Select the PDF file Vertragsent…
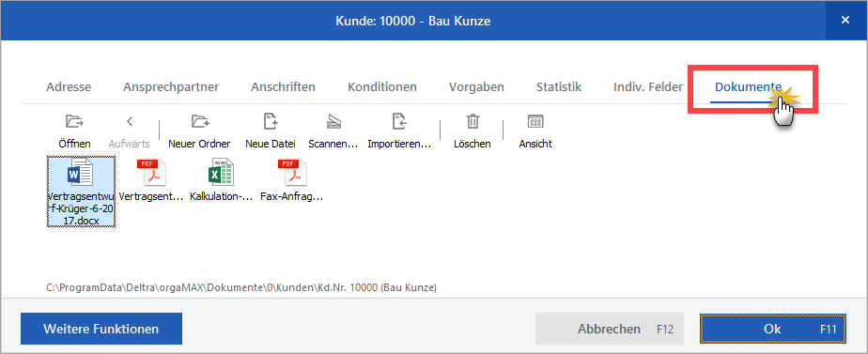The image size is (868, 354). coord(150,181)
